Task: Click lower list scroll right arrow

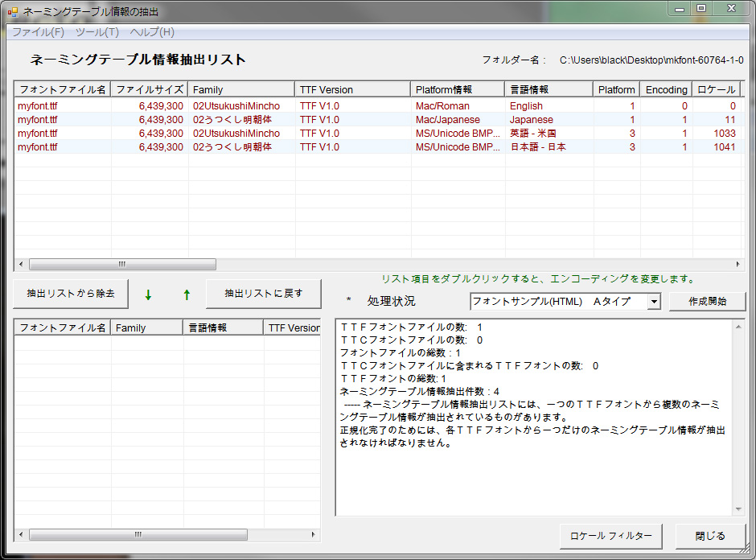Action: (313, 534)
